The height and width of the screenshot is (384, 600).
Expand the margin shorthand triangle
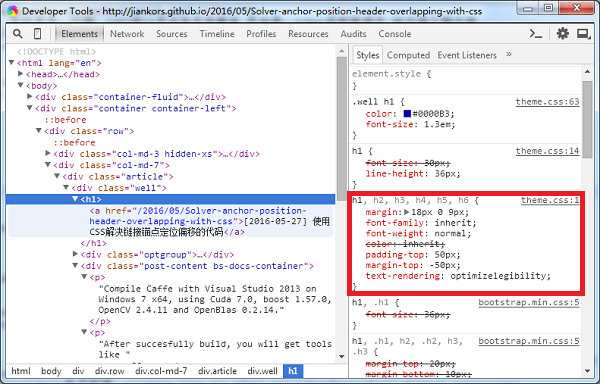406,212
